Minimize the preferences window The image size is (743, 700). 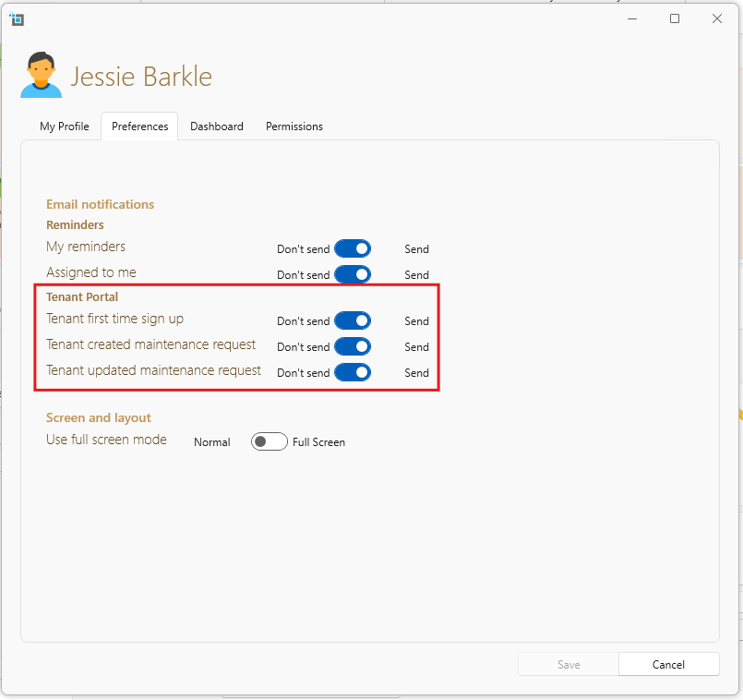point(632,18)
